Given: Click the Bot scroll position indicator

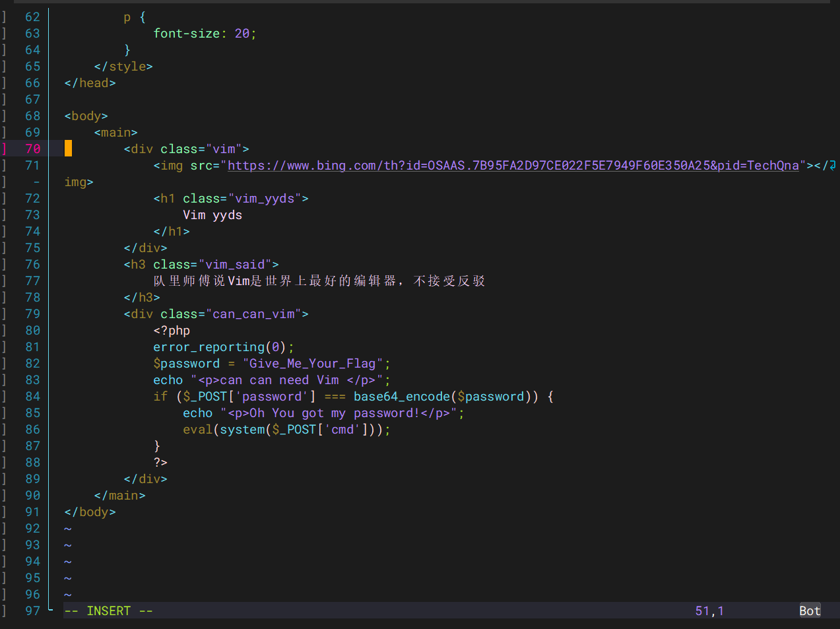Looking at the screenshot, I should point(810,611).
